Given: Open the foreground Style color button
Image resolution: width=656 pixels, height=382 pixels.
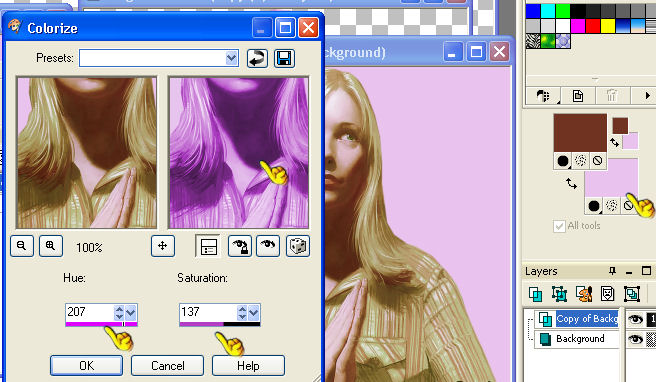Looking at the screenshot, I should pyautogui.click(x=563, y=161).
